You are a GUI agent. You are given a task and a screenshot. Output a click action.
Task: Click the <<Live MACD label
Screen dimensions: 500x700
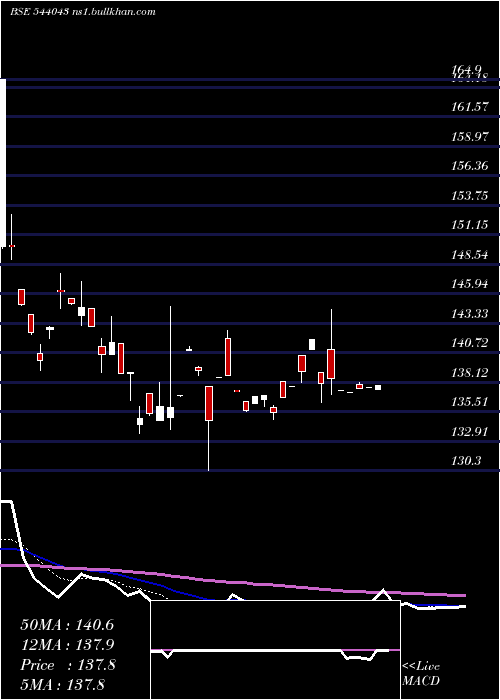421,673
